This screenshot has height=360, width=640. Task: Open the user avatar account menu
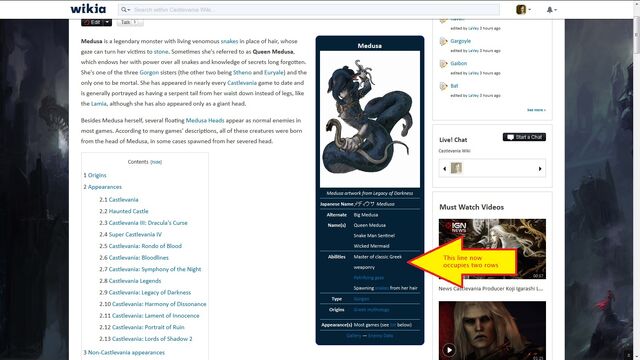pyautogui.click(x=523, y=9)
